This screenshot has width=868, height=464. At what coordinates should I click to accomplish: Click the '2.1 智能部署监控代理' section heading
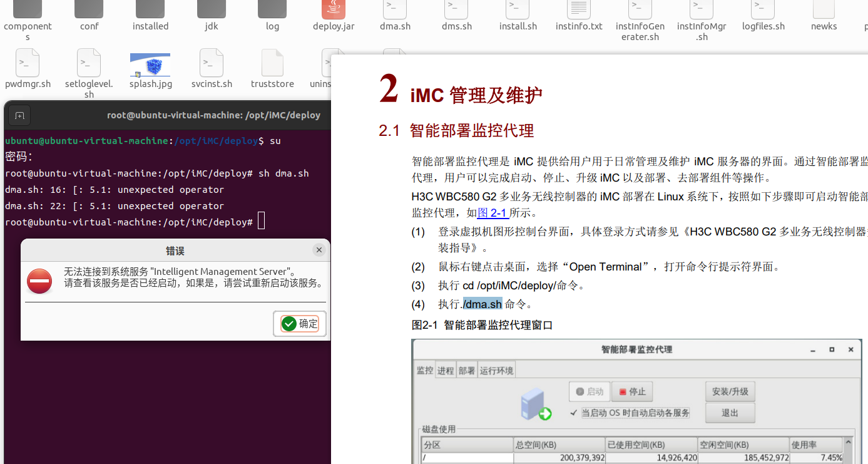coord(456,131)
